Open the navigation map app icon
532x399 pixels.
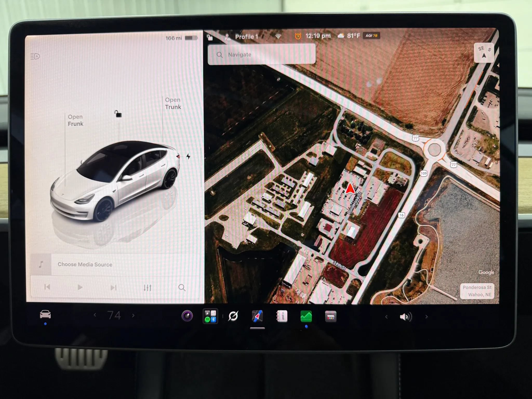pos(257,316)
